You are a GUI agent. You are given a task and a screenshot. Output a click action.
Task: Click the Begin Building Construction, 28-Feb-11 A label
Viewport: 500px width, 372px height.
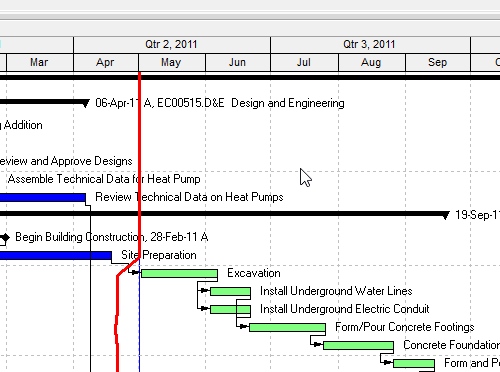[x=112, y=237]
